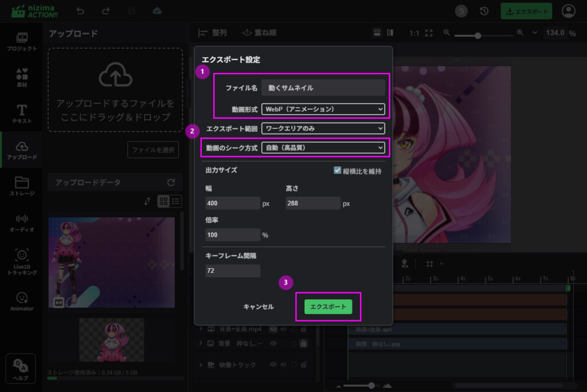The image size is (587, 392).
Task: Toggle visibility of 映像トラック
Action: click(x=273, y=364)
